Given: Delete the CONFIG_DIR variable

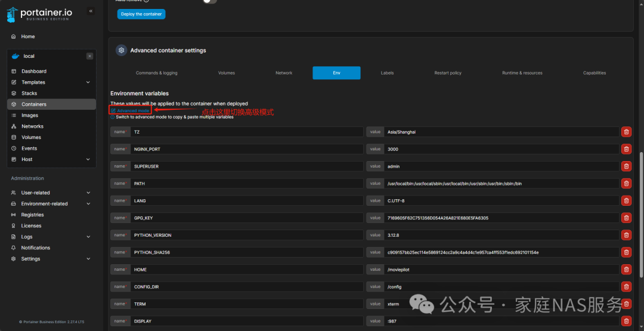Looking at the screenshot, I should [626, 287].
